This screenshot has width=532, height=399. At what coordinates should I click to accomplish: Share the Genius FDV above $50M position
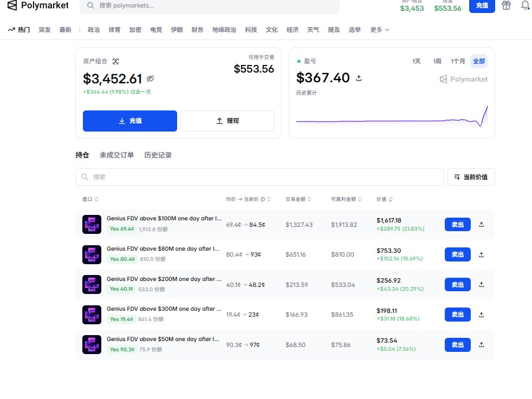click(x=481, y=344)
